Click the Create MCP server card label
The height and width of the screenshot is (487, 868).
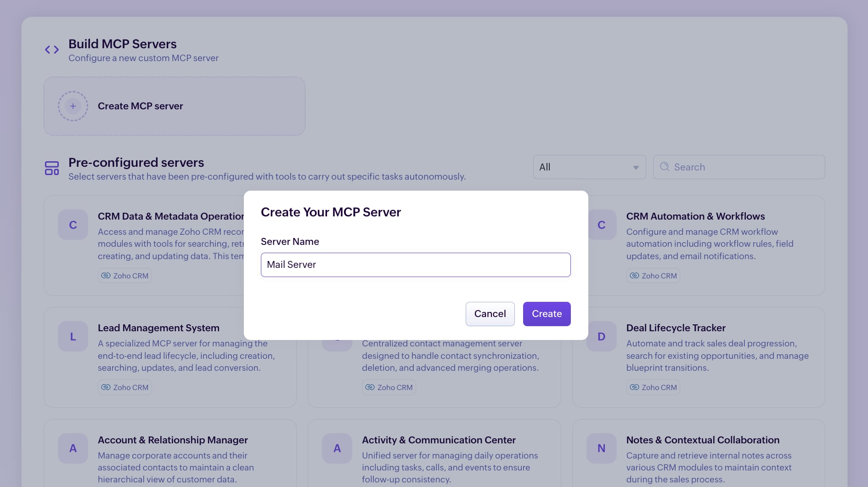click(141, 106)
